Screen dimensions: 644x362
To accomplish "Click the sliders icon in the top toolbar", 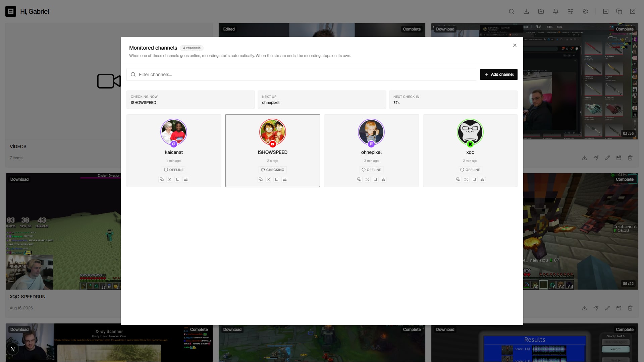I will 571,11.
